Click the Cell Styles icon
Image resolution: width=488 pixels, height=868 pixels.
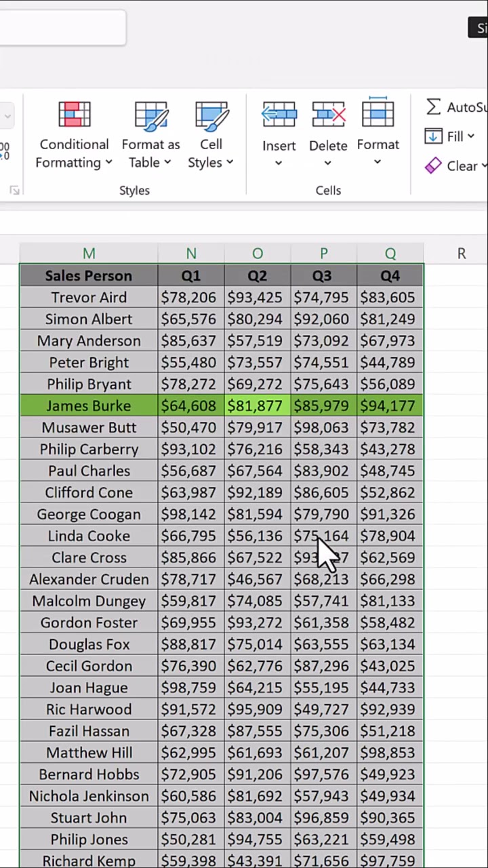coord(211,115)
